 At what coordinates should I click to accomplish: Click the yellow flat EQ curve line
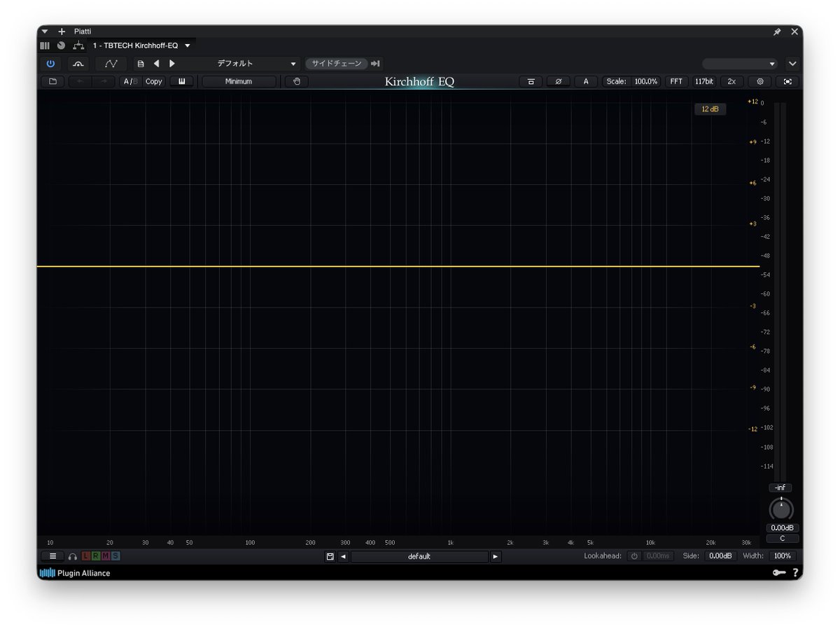coord(398,266)
